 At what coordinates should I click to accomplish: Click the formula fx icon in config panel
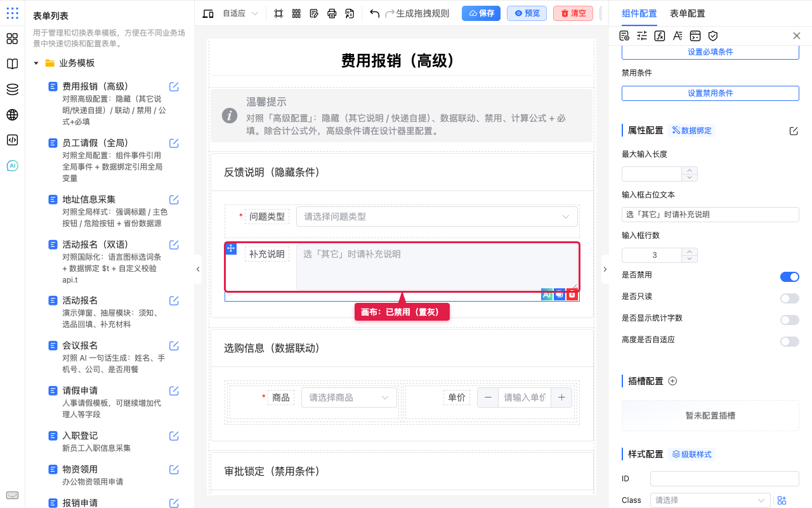pyautogui.click(x=660, y=36)
